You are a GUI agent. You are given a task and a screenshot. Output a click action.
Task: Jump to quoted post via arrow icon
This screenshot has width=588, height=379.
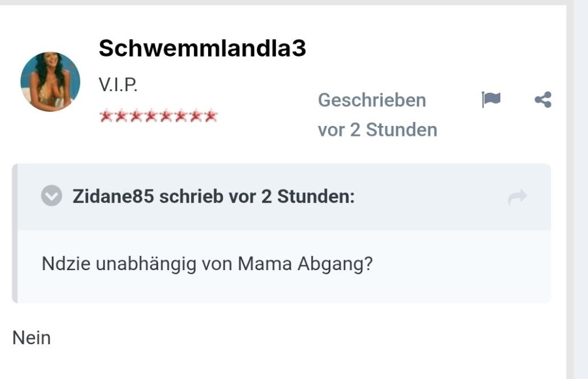click(x=517, y=198)
